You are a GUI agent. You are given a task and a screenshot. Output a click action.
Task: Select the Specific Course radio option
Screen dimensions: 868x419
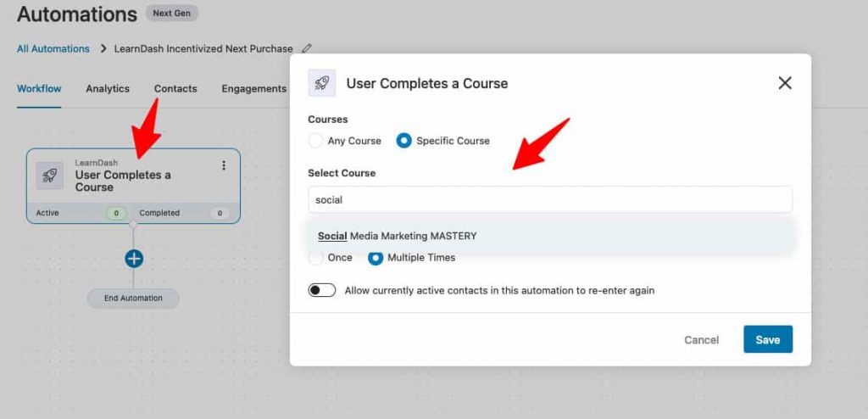[404, 141]
